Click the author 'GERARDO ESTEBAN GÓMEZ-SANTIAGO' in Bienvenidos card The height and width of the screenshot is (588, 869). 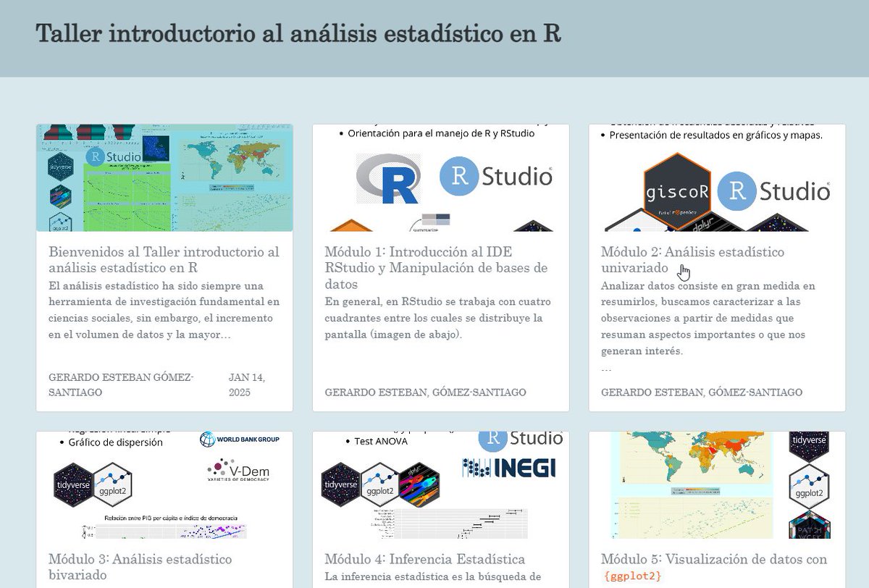click(x=121, y=385)
